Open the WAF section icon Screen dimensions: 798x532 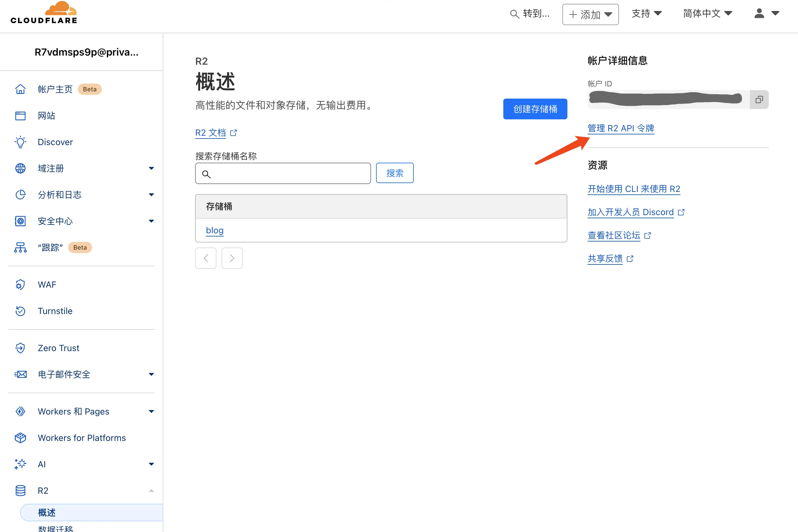point(20,285)
